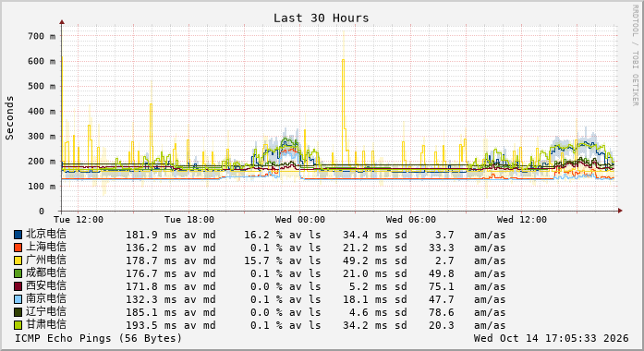Click the 广州电信 yellow legend swatch
This screenshot has width=644, height=351.
click(18, 260)
